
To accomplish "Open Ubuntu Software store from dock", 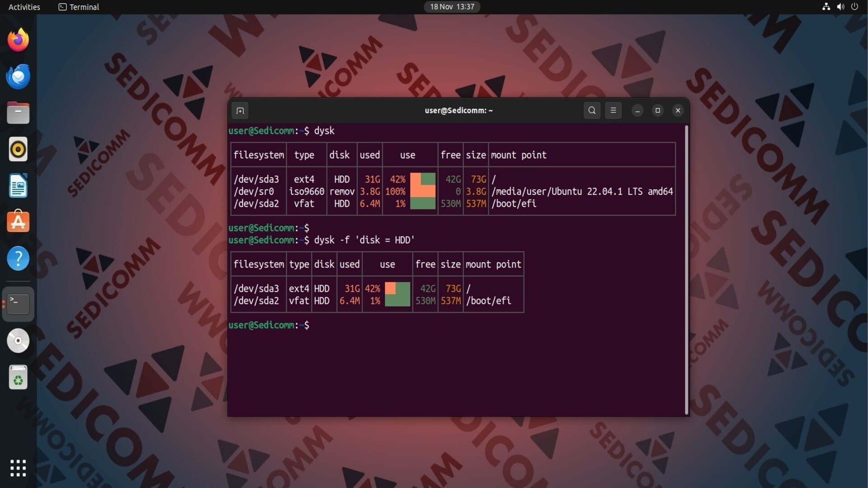I will click(18, 221).
